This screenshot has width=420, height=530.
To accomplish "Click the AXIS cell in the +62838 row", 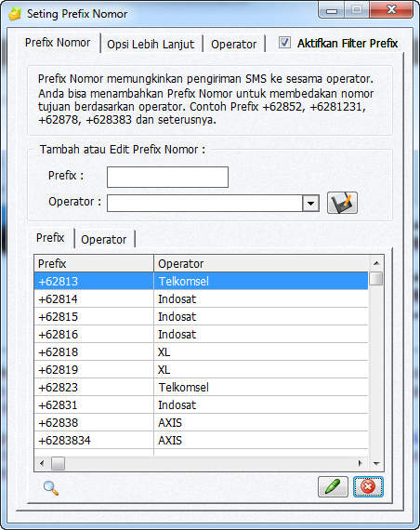I will (261, 422).
